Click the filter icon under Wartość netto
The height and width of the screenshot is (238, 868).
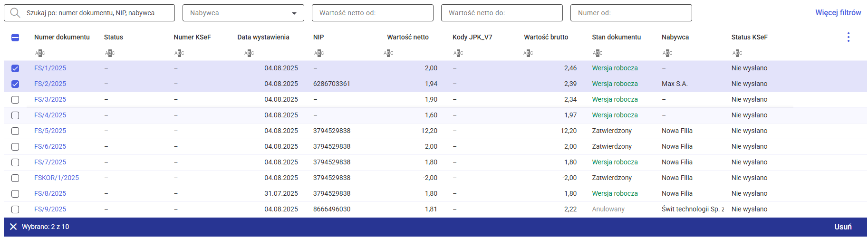coord(388,53)
